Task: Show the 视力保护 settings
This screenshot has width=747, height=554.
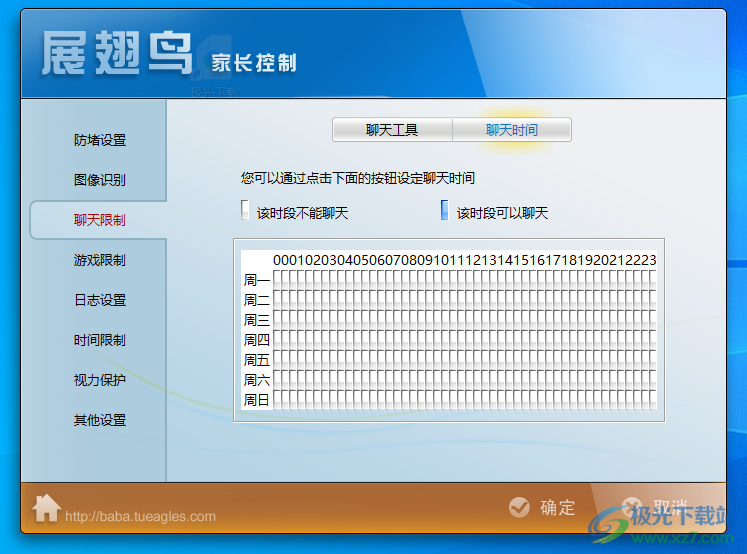Action: (99, 380)
